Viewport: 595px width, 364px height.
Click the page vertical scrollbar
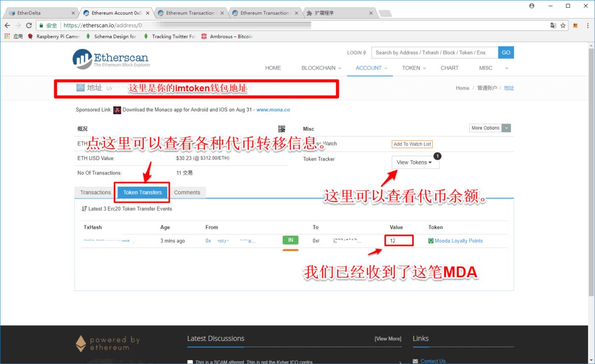pyautogui.click(x=591, y=173)
